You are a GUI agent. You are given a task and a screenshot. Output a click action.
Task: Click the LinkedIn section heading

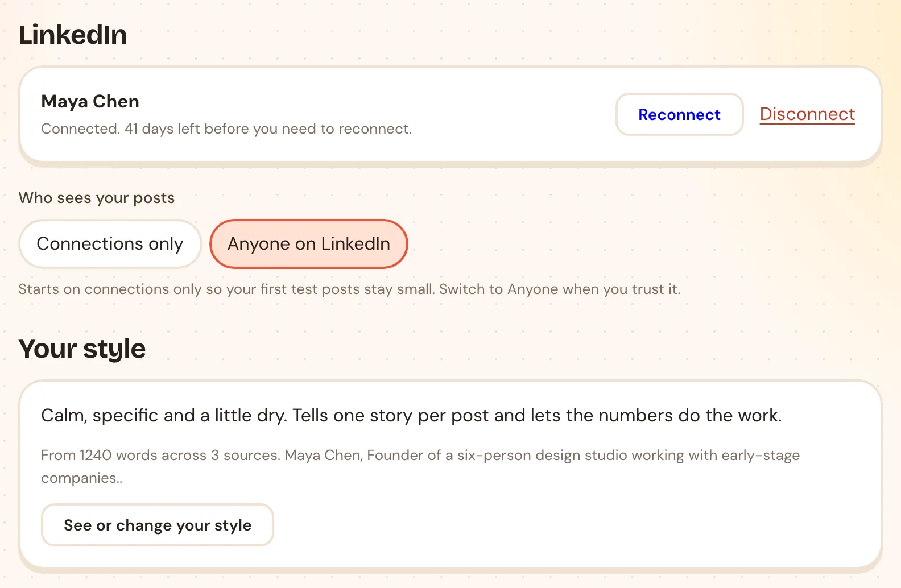(x=73, y=35)
